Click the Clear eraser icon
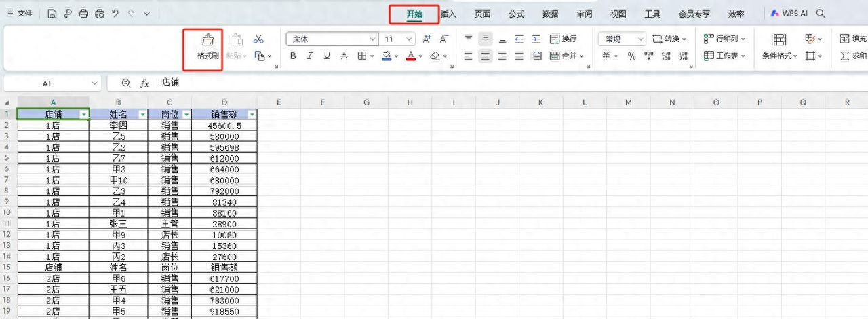The height and width of the screenshot is (319, 868). pyautogui.click(x=435, y=56)
